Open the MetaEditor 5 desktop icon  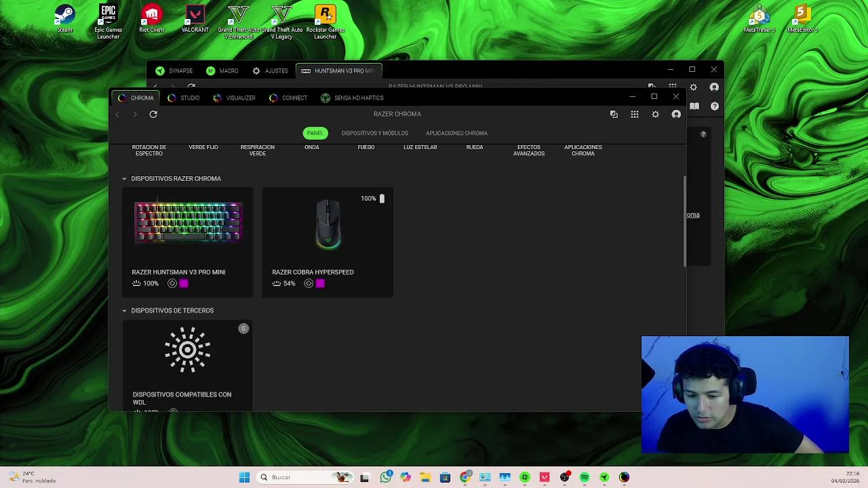tap(802, 19)
